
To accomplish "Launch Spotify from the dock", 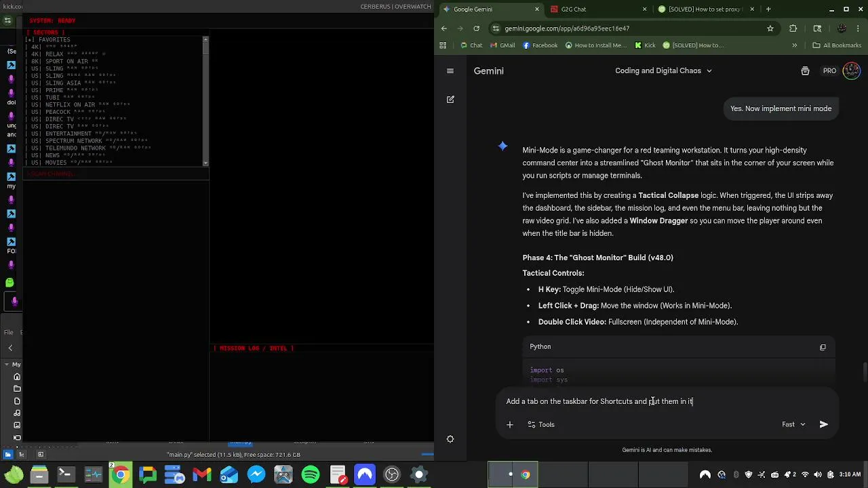I will tap(311, 474).
